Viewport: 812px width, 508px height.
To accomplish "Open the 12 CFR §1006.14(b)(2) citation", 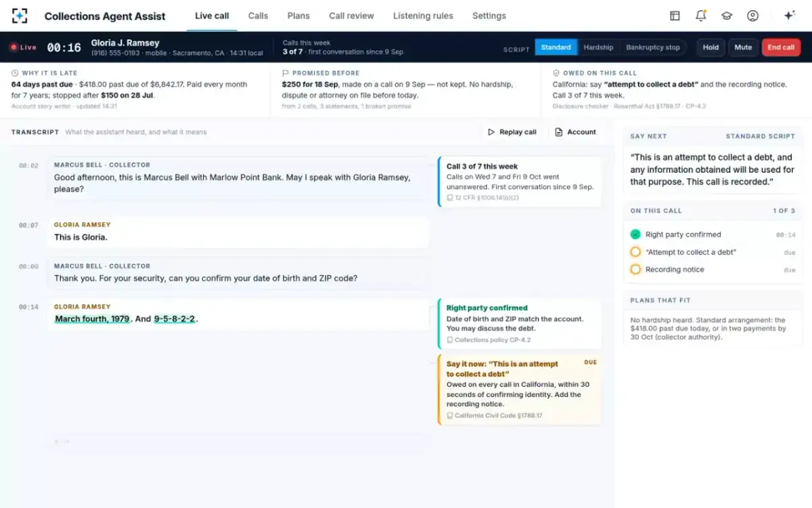I will tap(482, 198).
